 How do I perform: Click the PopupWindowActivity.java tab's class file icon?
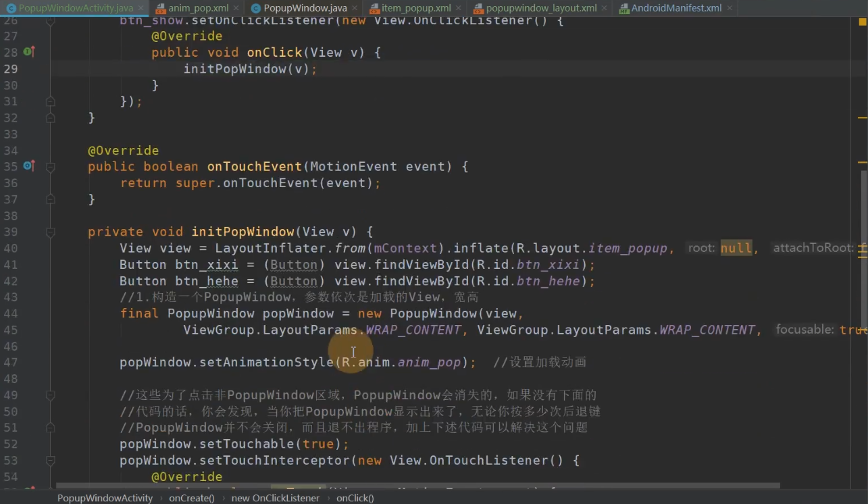click(x=11, y=8)
